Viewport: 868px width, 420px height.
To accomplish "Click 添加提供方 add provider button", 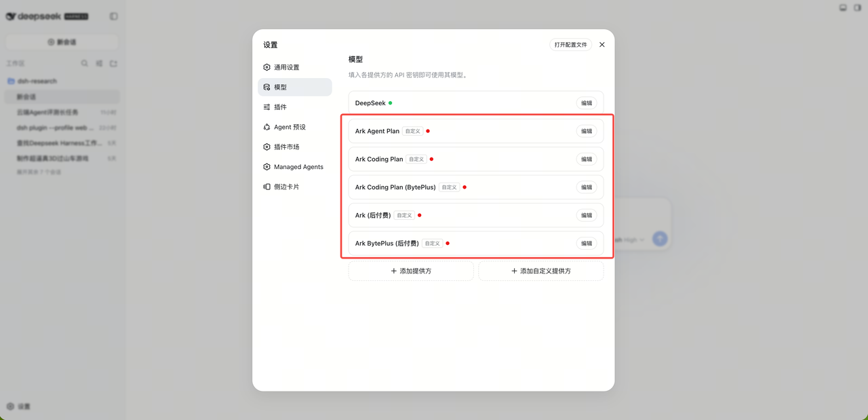I will [411, 271].
